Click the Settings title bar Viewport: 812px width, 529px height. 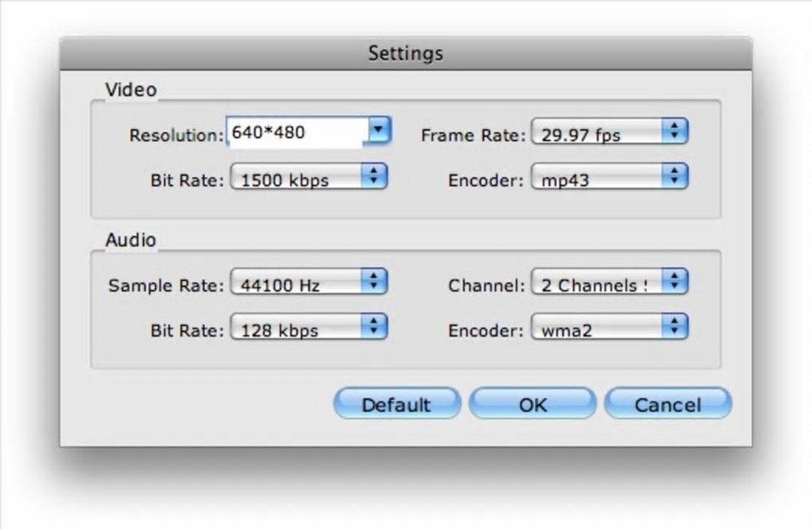(405, 54)
